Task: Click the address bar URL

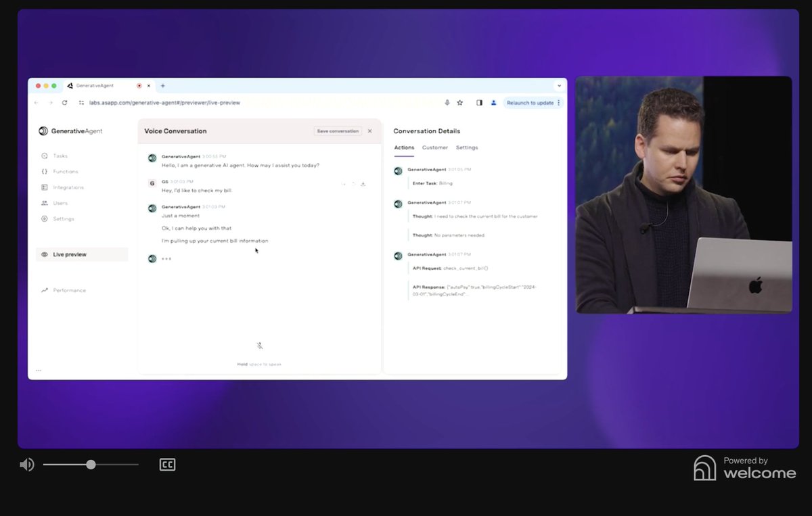Action: pyautogui.click(x=164, y=103)
